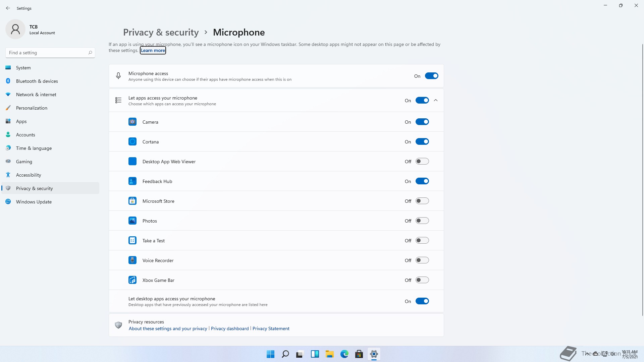Open Time & language in sidebar

(50, 148)
